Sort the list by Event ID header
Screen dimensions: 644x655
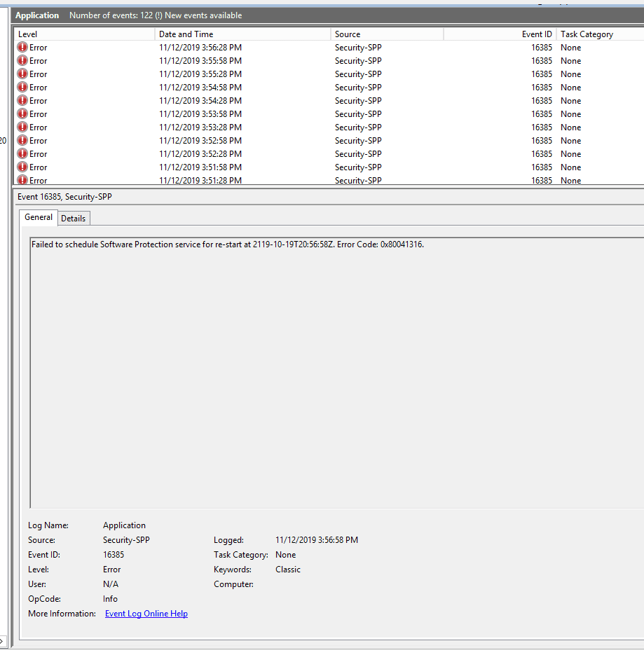pos(500,34)
